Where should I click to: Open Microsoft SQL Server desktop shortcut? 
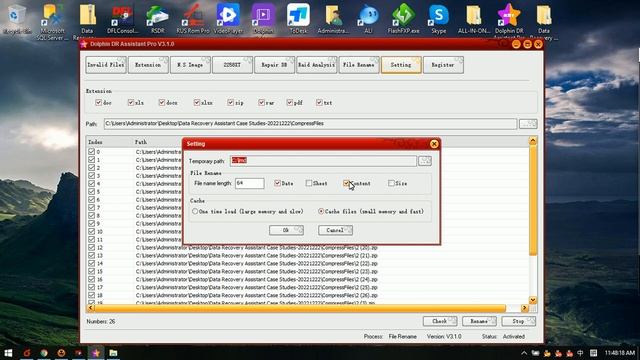[52, 21]
